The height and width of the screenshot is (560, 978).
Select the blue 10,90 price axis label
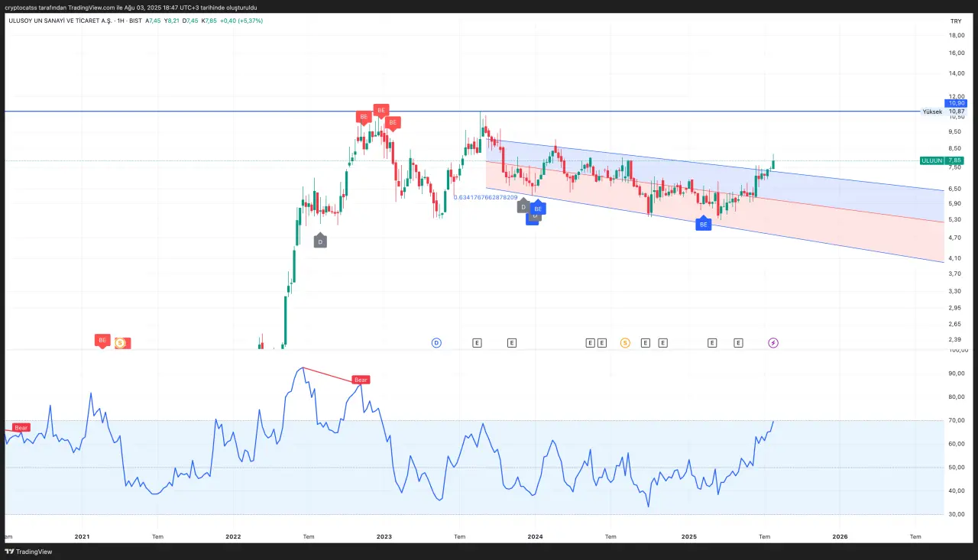(956, 103)
